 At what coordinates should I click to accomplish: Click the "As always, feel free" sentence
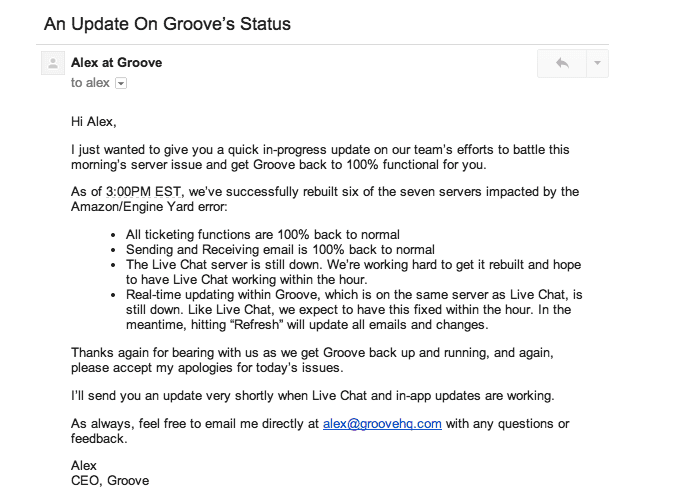click(x=196, y=424)
